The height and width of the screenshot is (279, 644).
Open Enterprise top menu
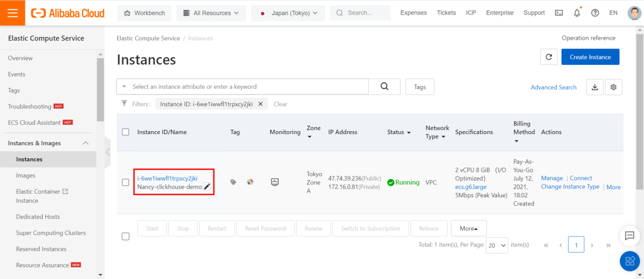click(x=500, y=13)
